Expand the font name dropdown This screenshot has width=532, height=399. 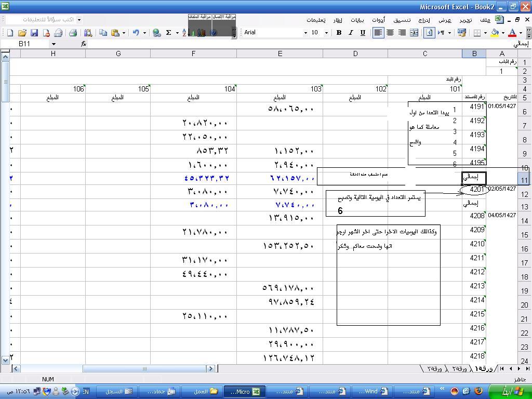tap(305, 33)
